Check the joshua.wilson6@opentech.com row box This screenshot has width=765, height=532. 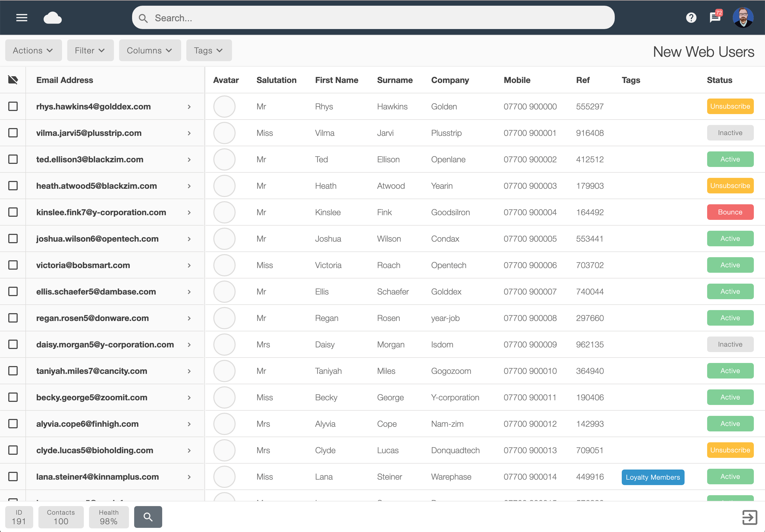(13, 238)
